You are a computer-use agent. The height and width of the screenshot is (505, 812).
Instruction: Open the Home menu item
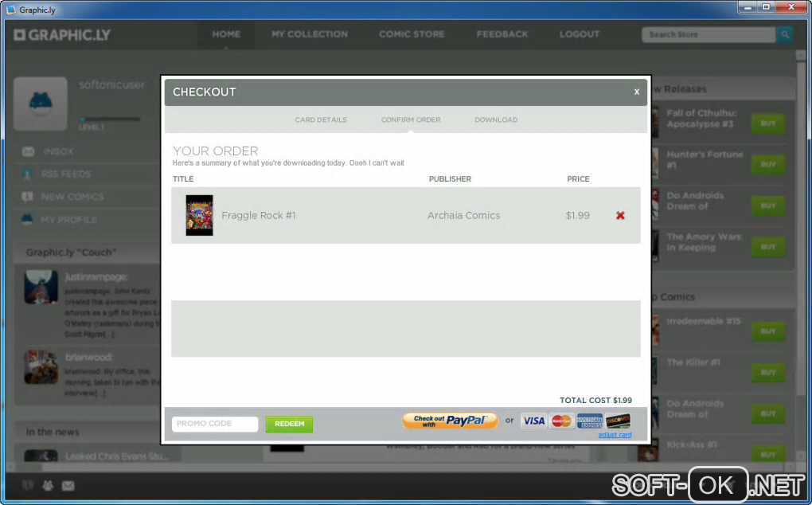226,34
